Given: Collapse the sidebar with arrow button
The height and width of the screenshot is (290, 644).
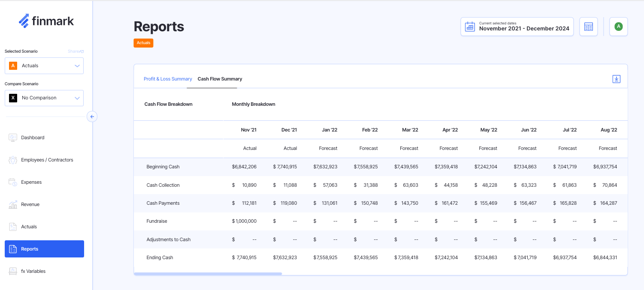Looking at the screenshot, I should (92, 117).
